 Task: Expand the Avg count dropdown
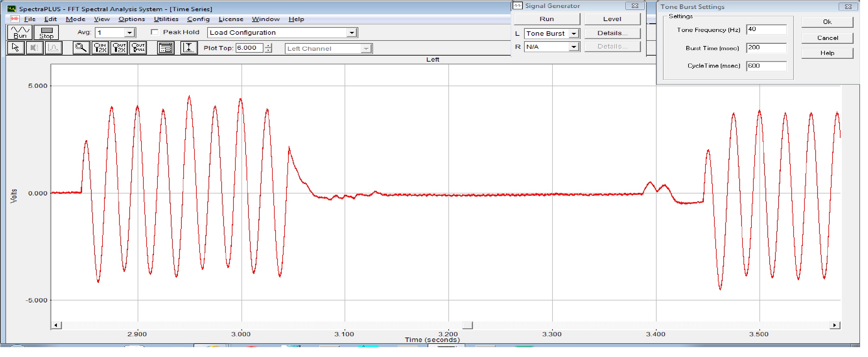pos(130,33)
